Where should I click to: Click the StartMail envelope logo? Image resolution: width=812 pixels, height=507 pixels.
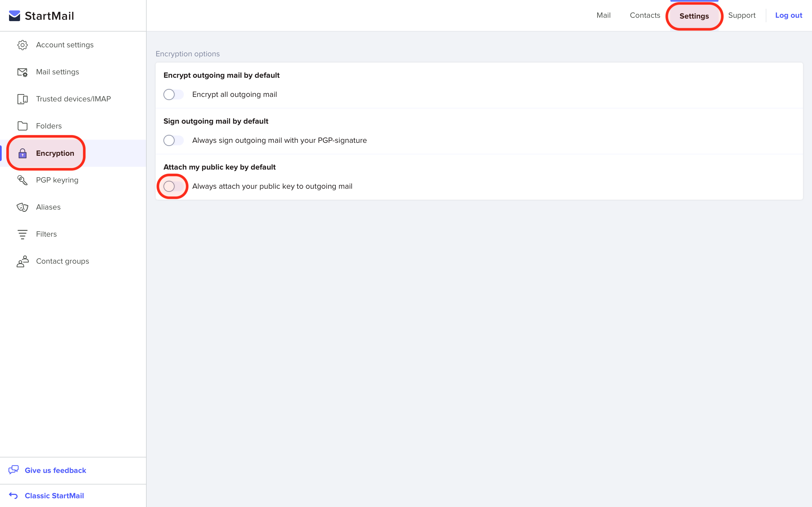[x=14, y=16]
